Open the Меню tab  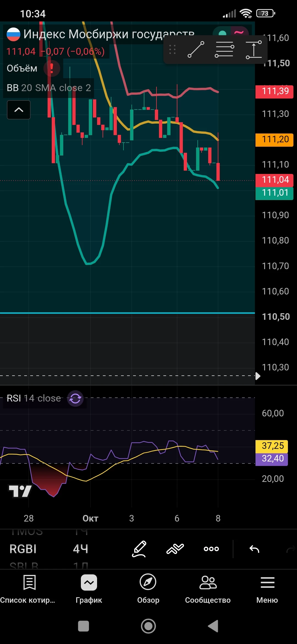pyautogui.click(x=267, y=589)
